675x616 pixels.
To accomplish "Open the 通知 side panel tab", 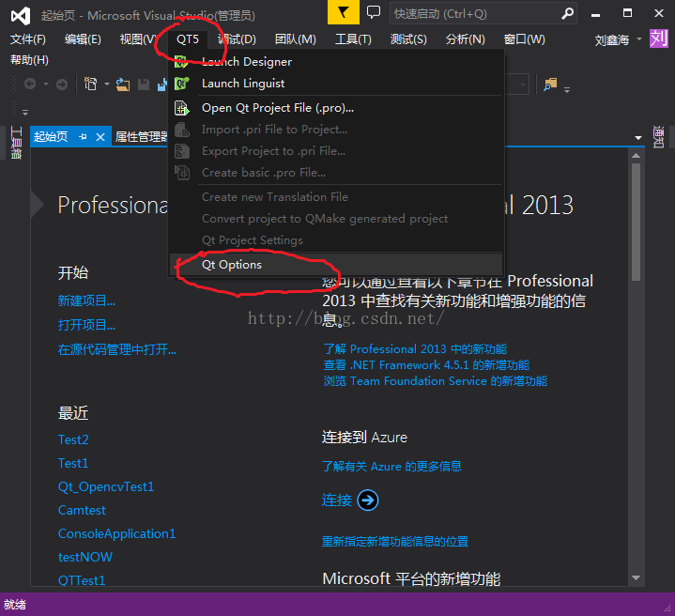I will (x=658, y=137).
